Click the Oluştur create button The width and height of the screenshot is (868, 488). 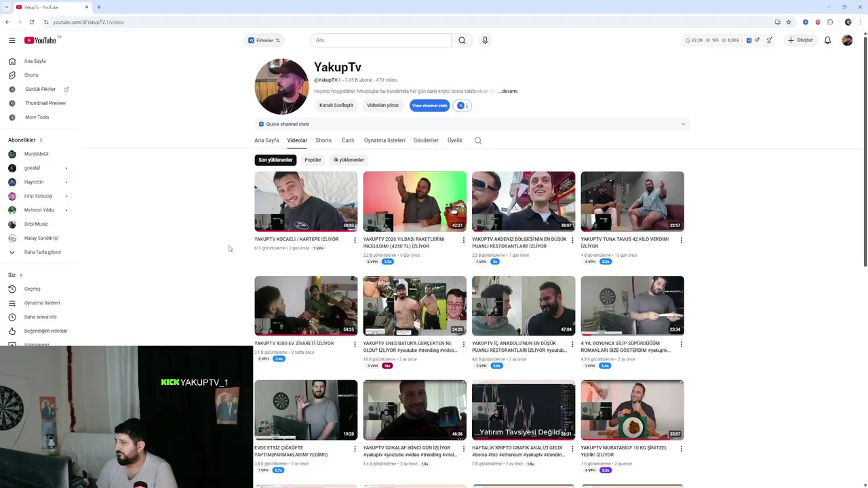[800, 41]
